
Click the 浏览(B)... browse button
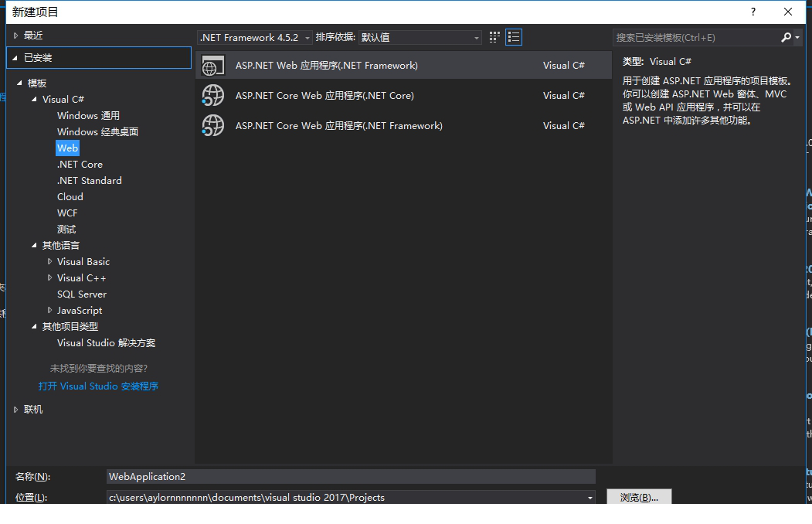(x=639, y=497)
